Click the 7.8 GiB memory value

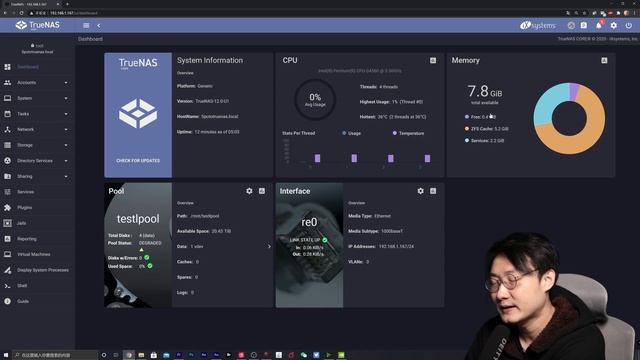[x=484, y=91]
